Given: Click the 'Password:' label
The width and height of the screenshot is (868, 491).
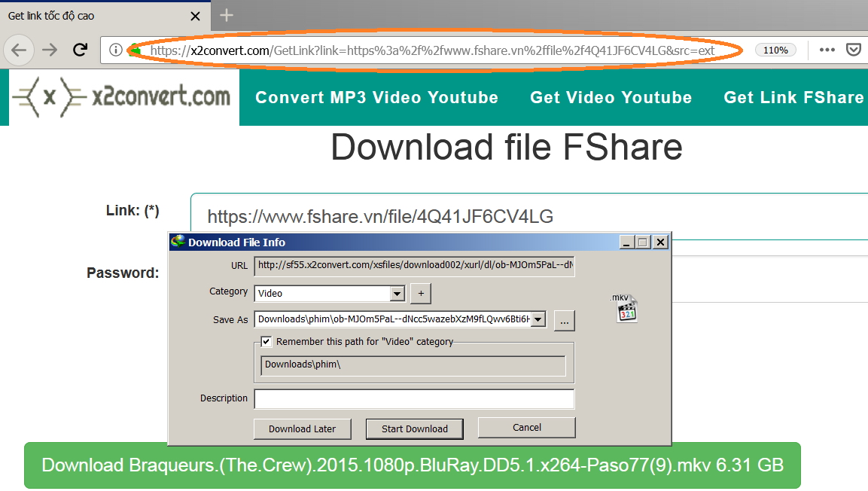Looking at the screenshot, I should (123, 273).
